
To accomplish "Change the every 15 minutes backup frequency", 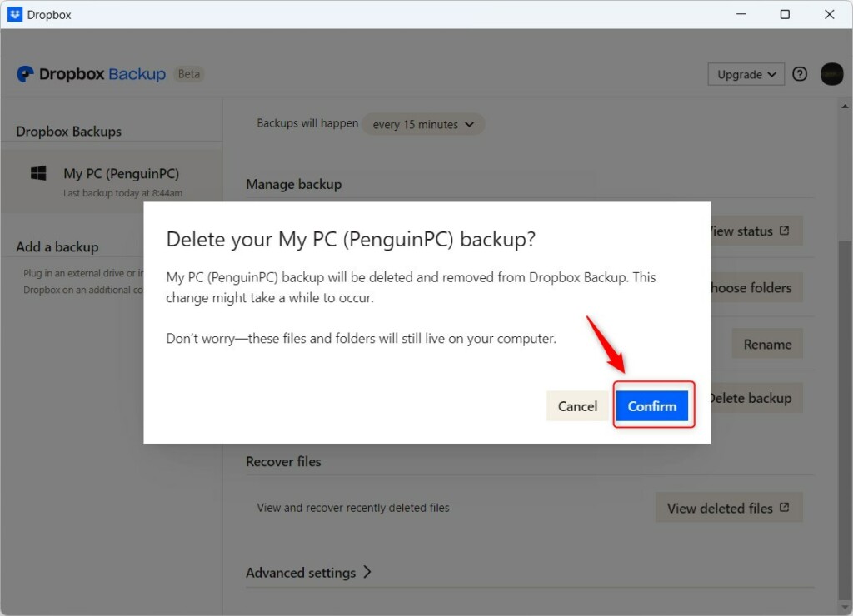I will click(422, 125).
